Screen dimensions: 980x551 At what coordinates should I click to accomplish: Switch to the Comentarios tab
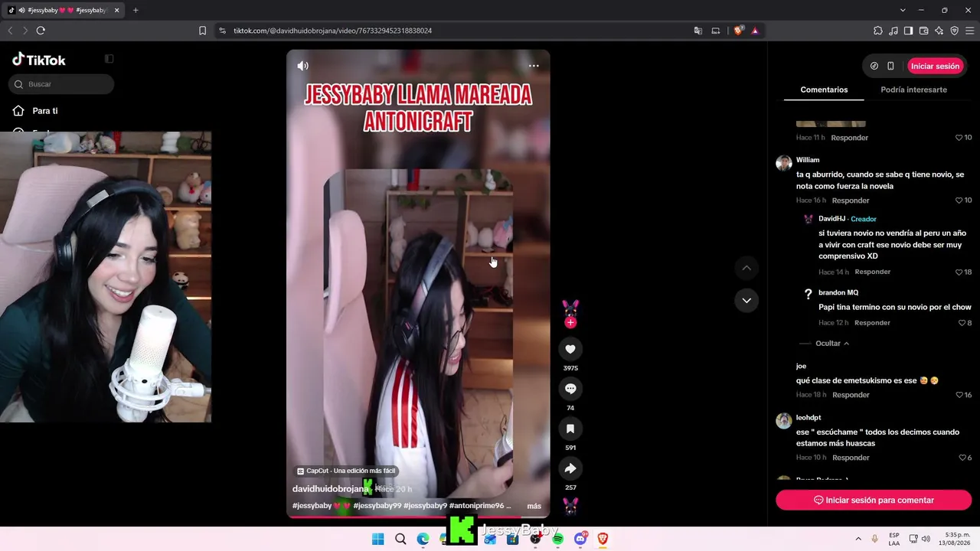[824, 90]
